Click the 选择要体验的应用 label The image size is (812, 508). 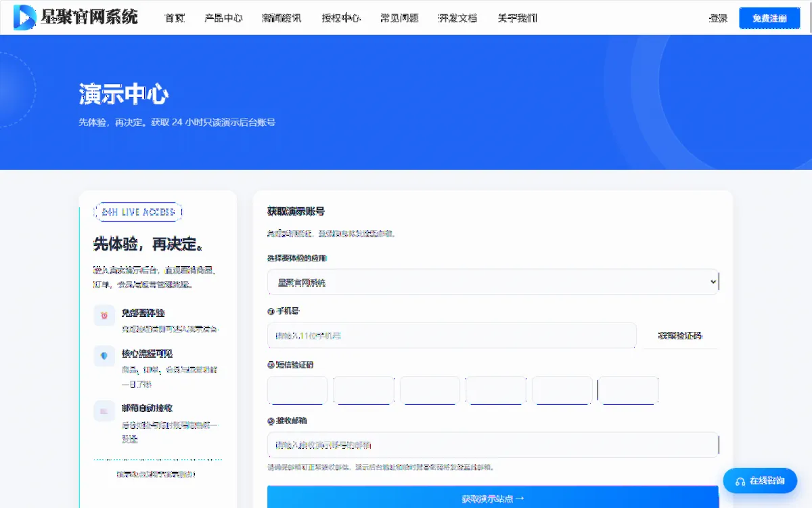(298, 258)
